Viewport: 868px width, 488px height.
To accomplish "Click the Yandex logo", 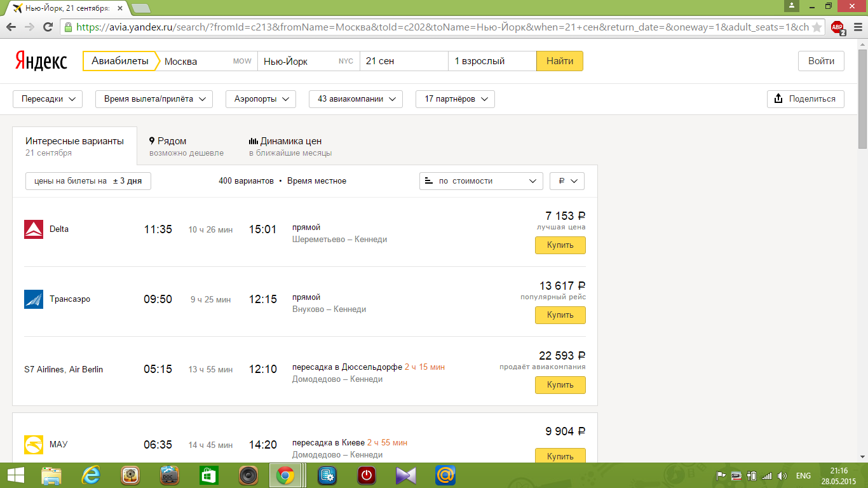I will pyautogui.click(x=41, y=61).
